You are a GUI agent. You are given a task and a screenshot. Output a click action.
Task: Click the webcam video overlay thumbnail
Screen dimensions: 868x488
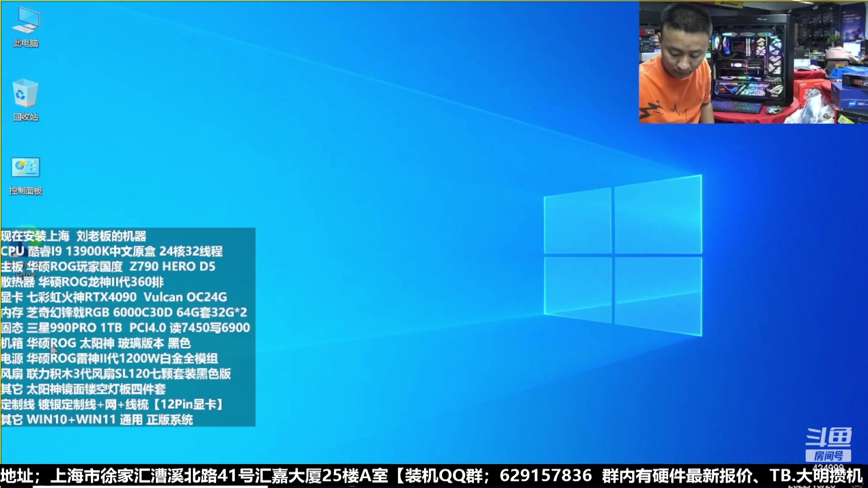point(753,62)
